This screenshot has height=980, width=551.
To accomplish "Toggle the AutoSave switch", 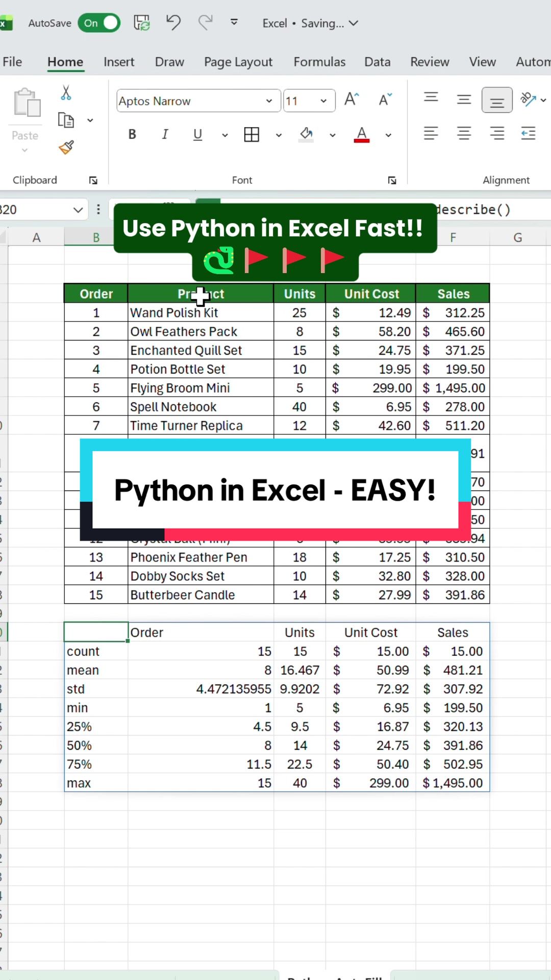I will [99, 23].
